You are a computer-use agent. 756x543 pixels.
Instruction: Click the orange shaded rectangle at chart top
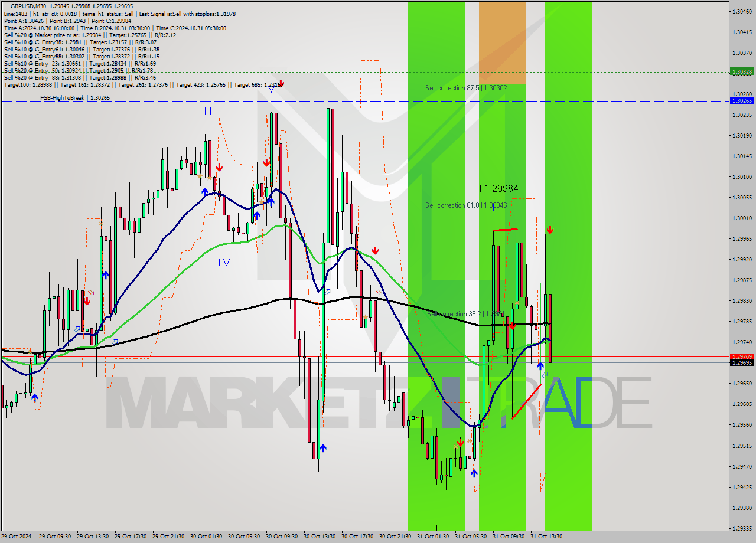(x=502, y=42)
